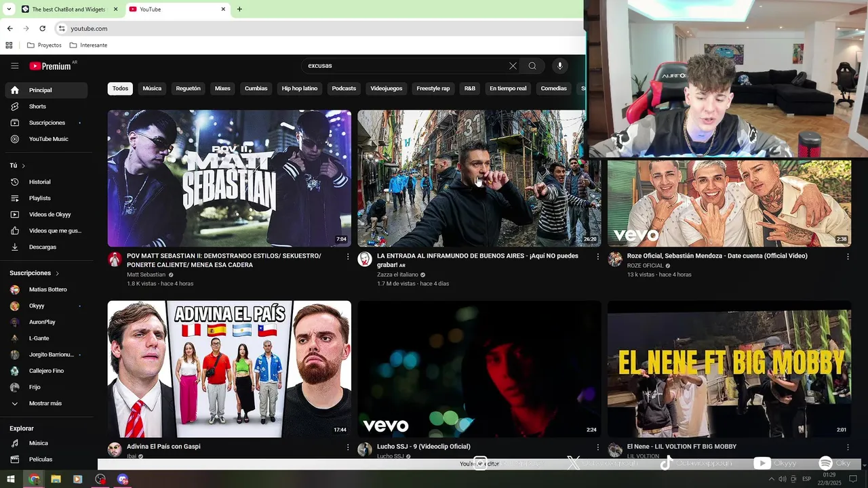Open Descargas in the sidebar
Viewport: 868px width, 488px height.
coord(46,247)
